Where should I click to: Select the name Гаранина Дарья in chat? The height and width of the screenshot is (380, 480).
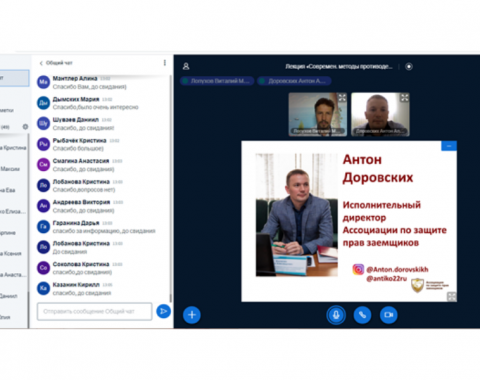coord(76,223)
